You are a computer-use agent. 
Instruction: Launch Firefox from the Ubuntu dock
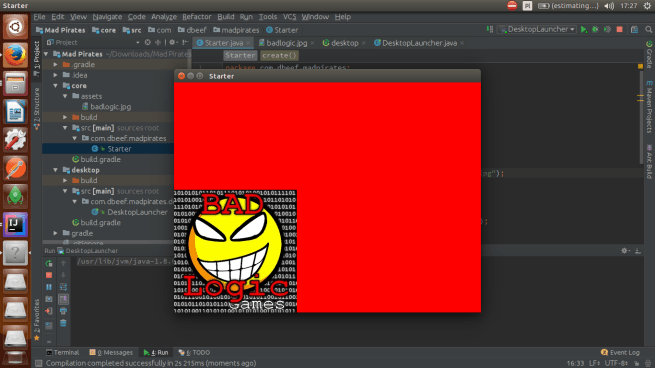pos(15,55)
